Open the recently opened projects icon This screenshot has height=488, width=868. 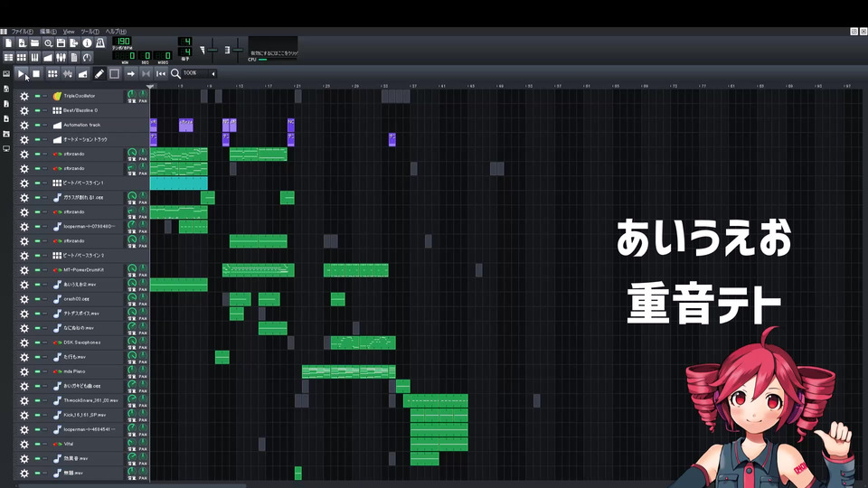48,43
